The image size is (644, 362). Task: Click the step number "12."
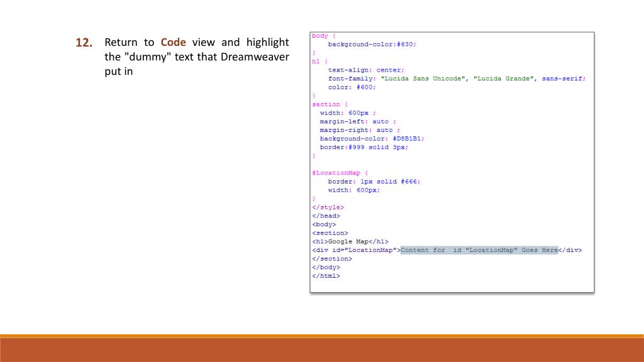(x=84, y=43)
